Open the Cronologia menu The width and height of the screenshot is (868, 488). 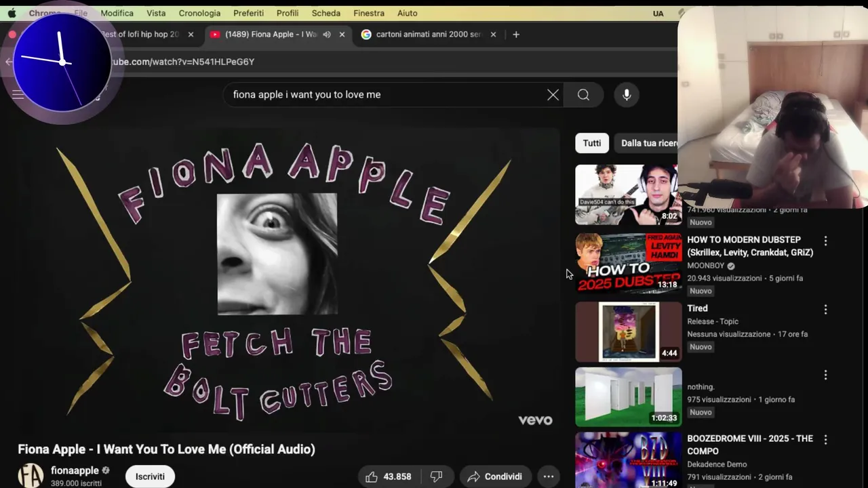[x=199, y=13]
